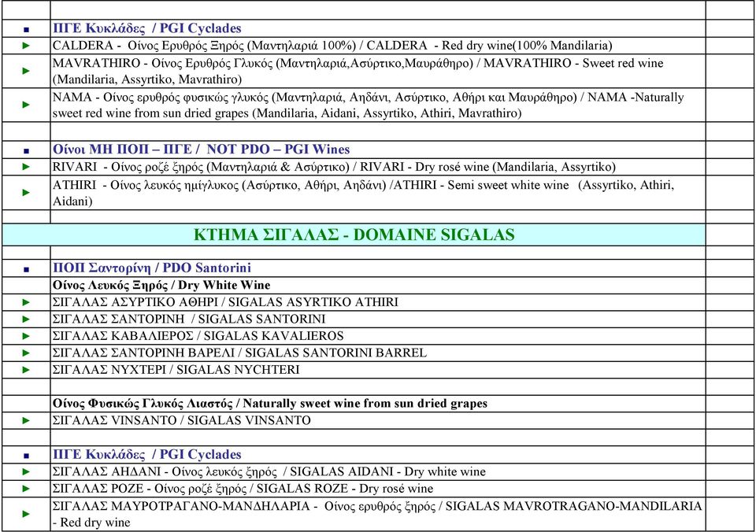Select 'ΣΙΓΑΛΑΣ ΚΑΒΑΛΙΕΡΟΣ / SIGALAS KAVALIEROS' text
756x532 pixels.
coord(198,336)
